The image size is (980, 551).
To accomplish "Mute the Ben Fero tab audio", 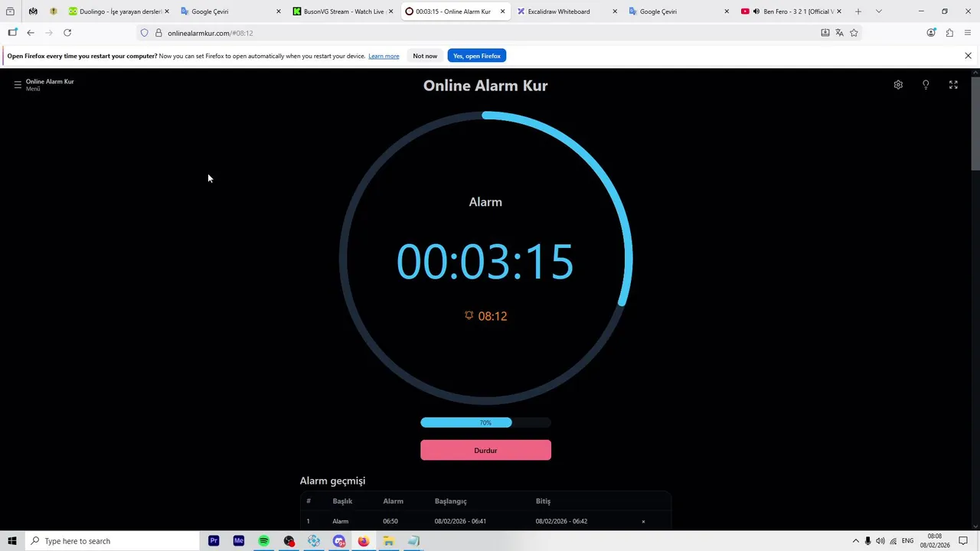I will 756,11.
